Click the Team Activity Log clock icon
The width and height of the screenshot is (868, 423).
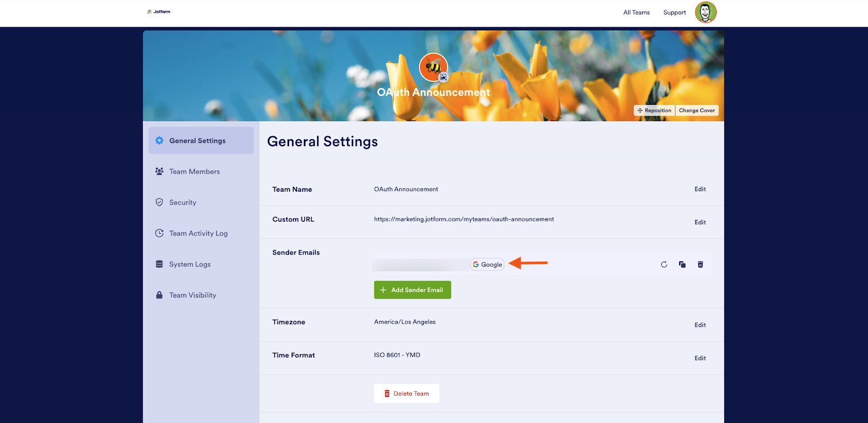[x=159, y=233]
